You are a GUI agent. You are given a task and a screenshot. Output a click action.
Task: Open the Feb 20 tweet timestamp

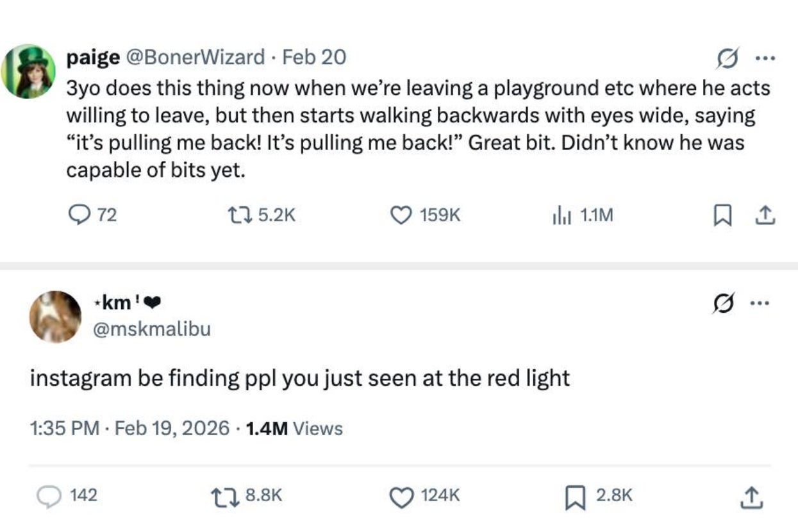[x=314, y=58]
